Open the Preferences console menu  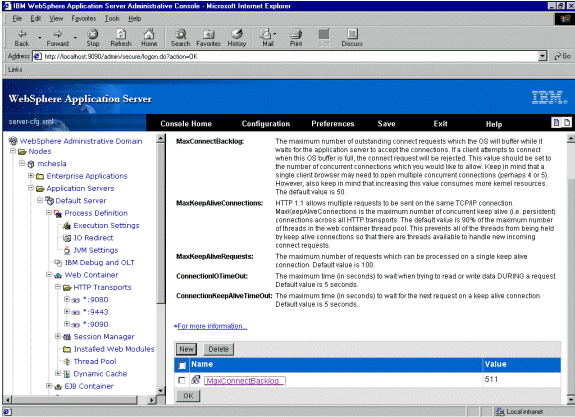[333, 124]
